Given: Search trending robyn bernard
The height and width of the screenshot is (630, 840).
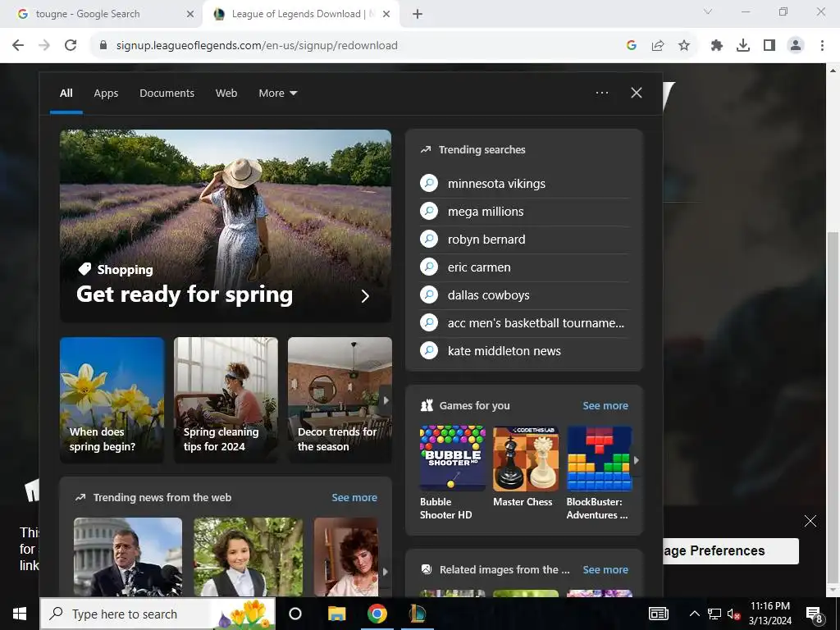Looking at the screenshot, I should (x=525, y=240).
